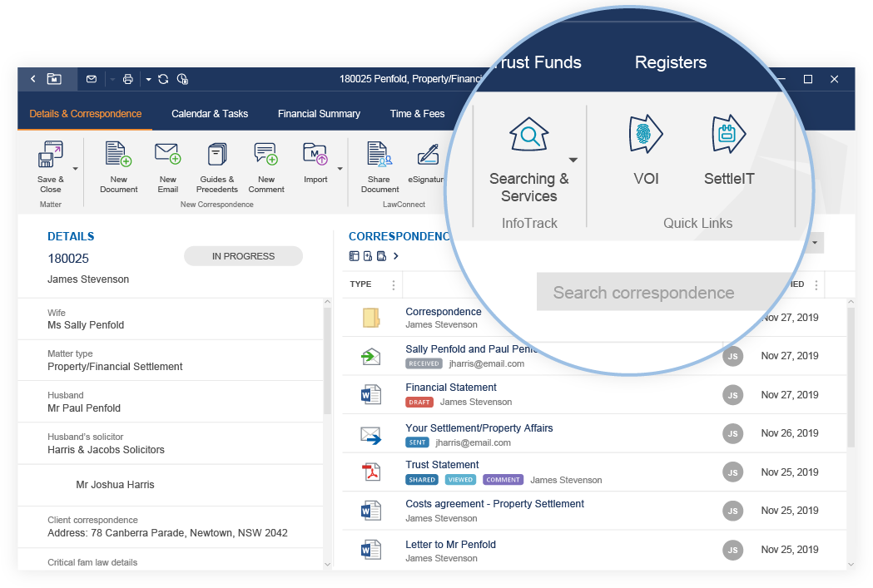Image resolution: width=873 pixels, height=588 pixels.
Task: Click the DRAFT badge on Financial Statement
Action: pyautogui.click(x=419, y=402)
